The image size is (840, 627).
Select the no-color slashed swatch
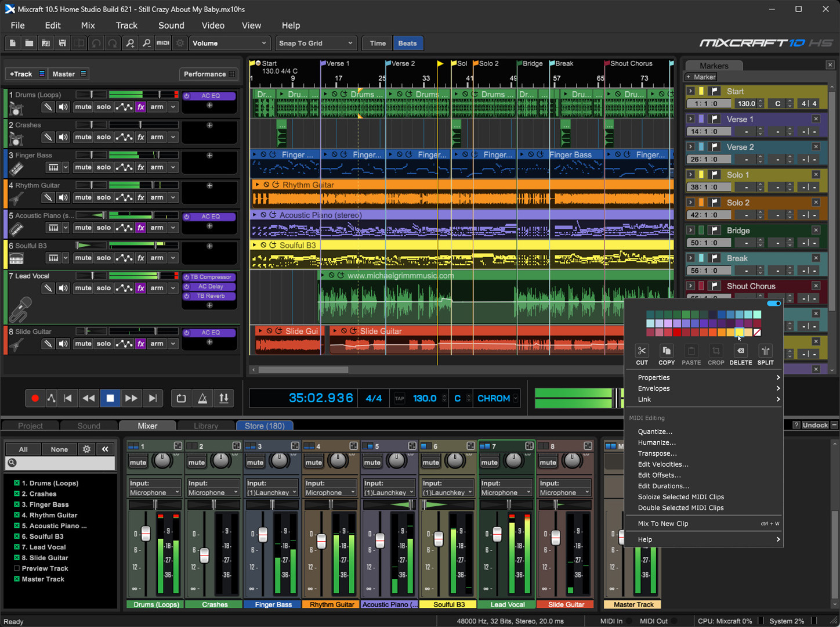tap(757, 333)
